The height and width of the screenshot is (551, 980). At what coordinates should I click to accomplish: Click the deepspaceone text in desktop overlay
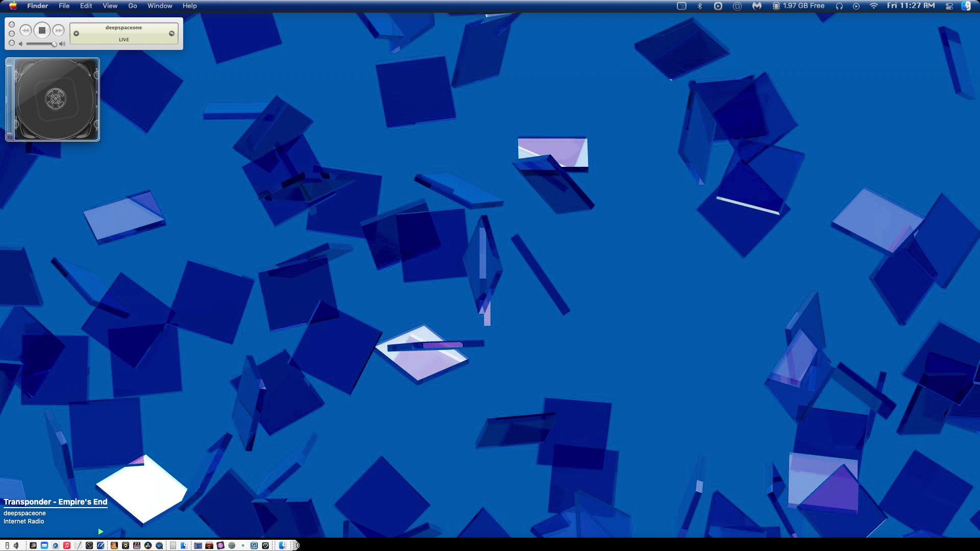point(24,513)
